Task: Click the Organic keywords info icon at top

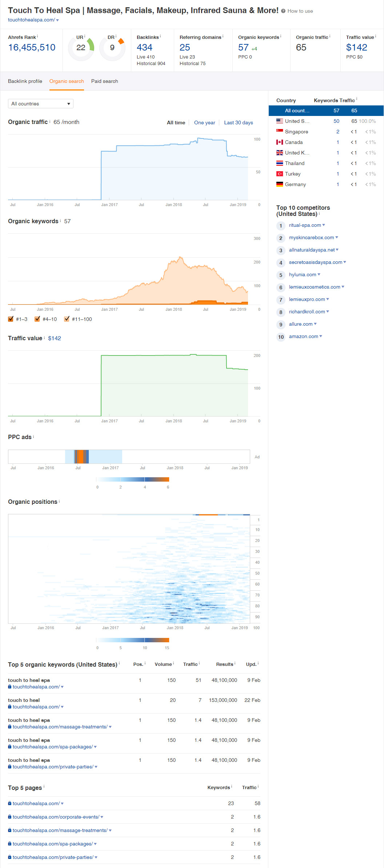Action: click(x=281, y=36)
